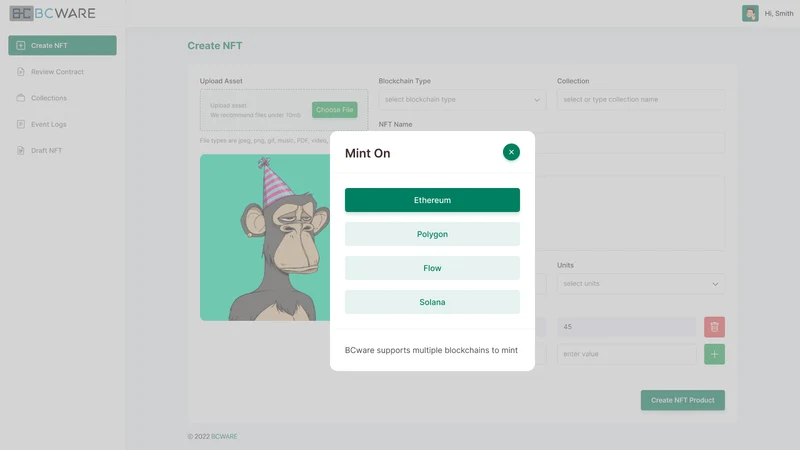Pick the Flow blockchain option
Viewport: 800px width, 450px height.
pyautogui.click(x=432, y=268)
